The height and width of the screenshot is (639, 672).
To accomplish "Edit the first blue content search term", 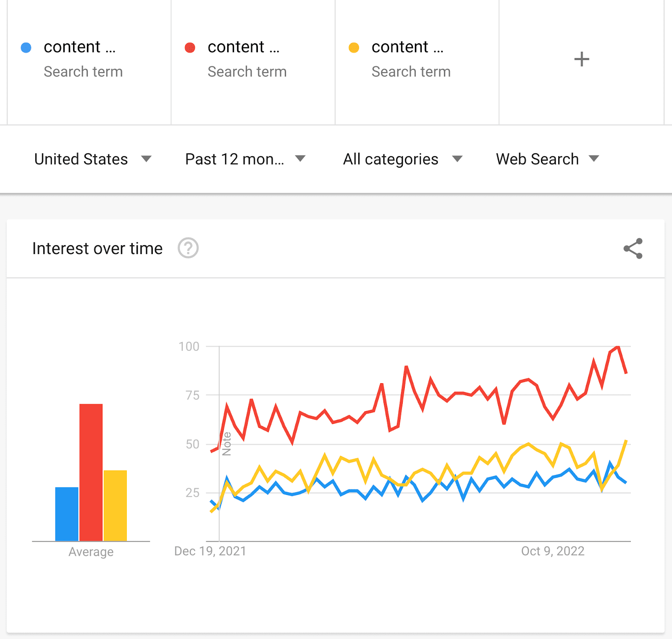I will pos(80,47).
